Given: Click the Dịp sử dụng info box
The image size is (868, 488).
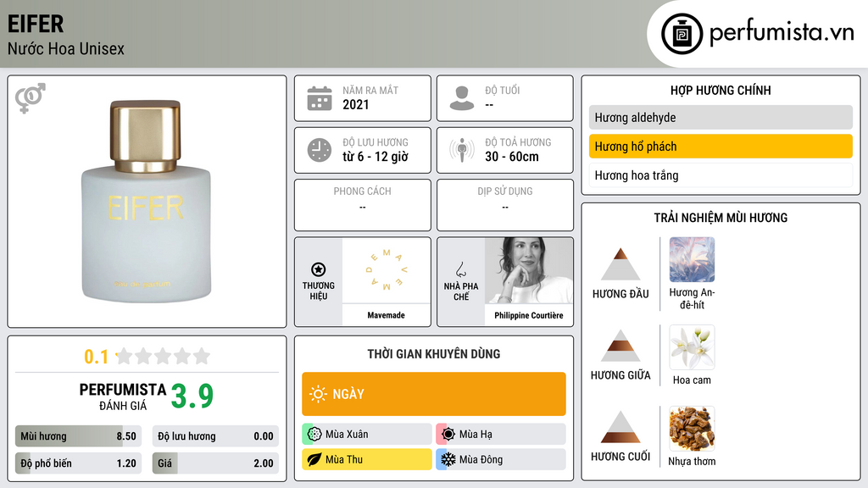Looking at the screenshot, I should pos(505,205).
